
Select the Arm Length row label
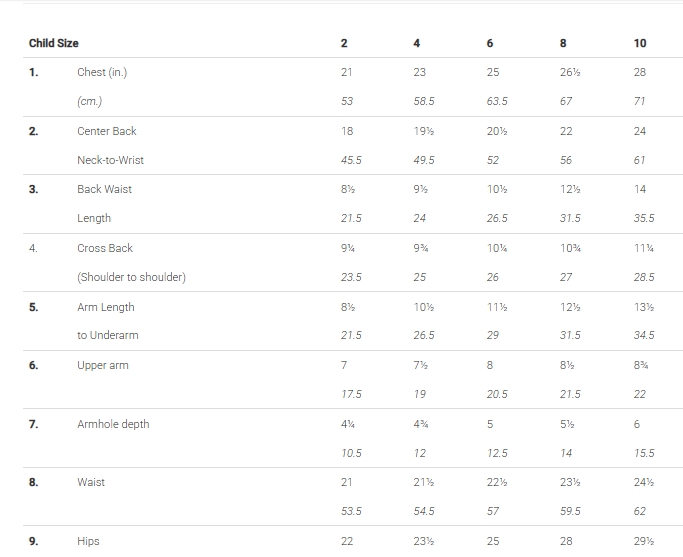point(106,307)
